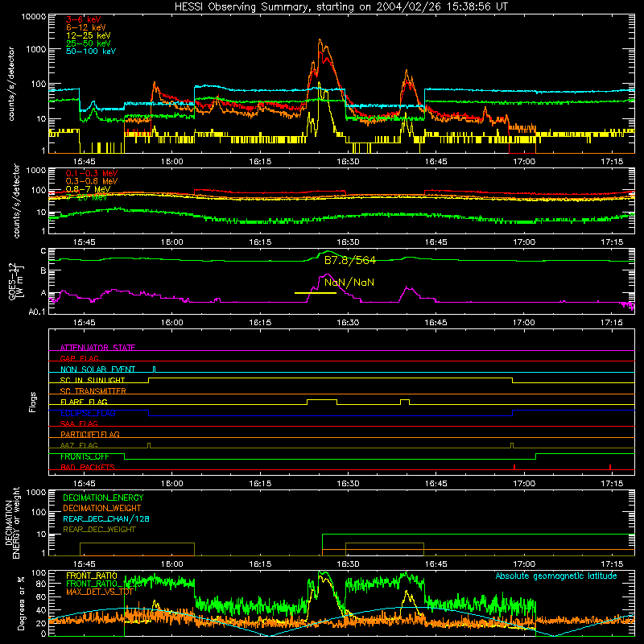Select the GAP_FLAG label
The image size is (644, 644).
coord(79,358)
